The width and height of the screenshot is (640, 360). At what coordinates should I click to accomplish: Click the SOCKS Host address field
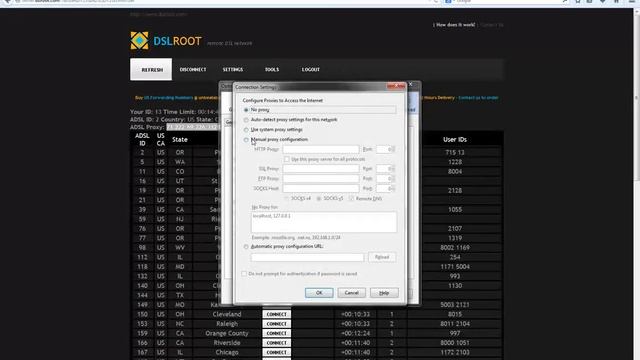point(321,189)
